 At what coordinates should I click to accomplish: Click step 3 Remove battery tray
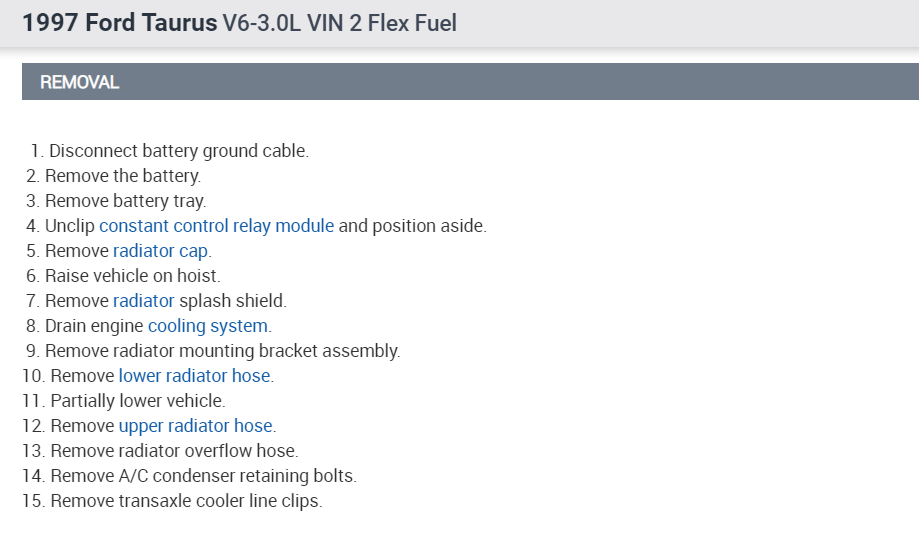click(125, 201)
